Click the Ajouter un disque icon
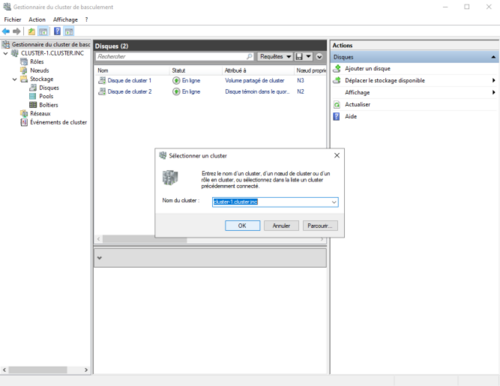Image resolution: width=500 pixels, height=386 pixels. point(337,69)
